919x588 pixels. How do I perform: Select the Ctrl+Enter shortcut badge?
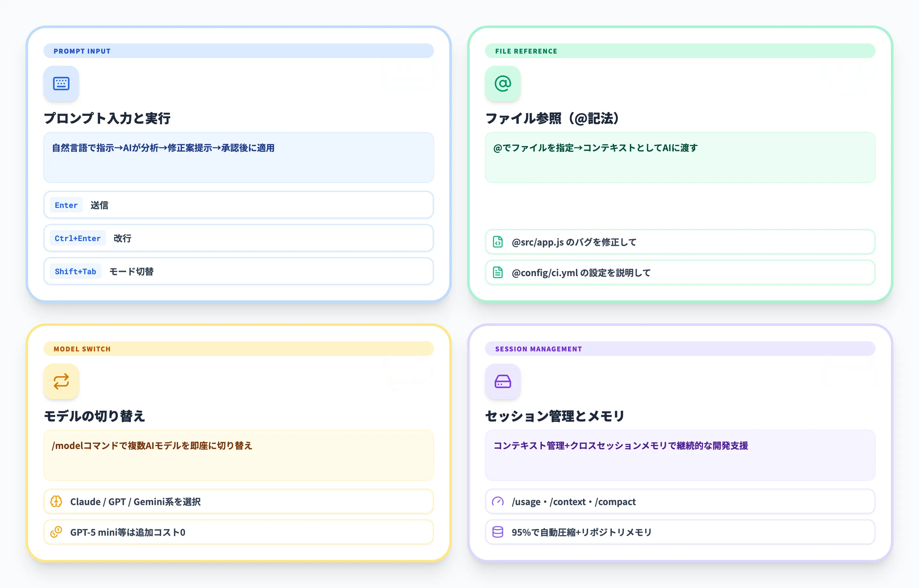click(78, 238)
